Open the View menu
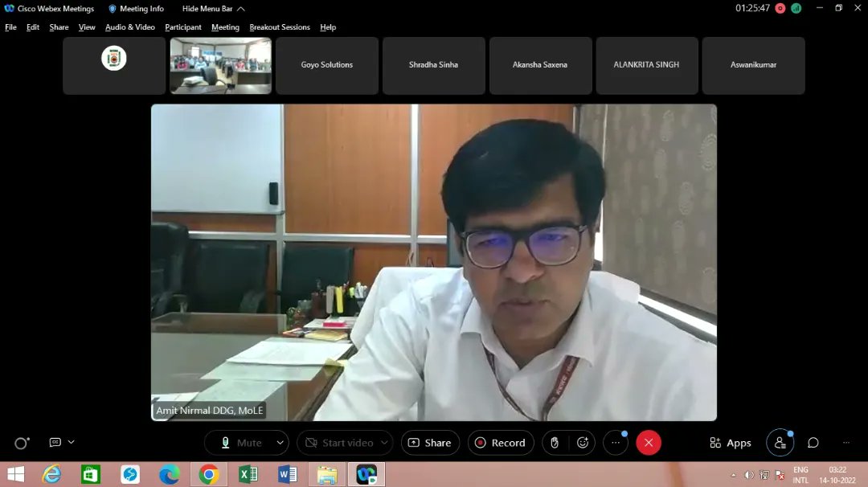 coord(86,27)
